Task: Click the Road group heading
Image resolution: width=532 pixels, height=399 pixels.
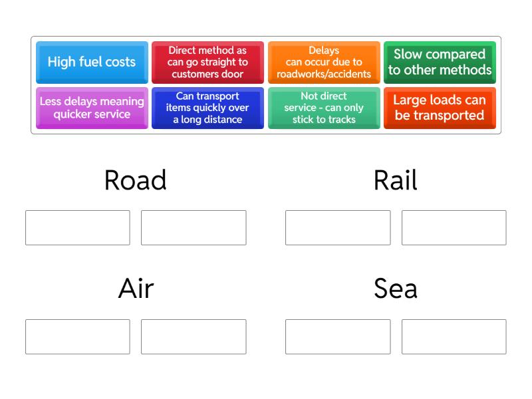Action: [x=136, y=180]
